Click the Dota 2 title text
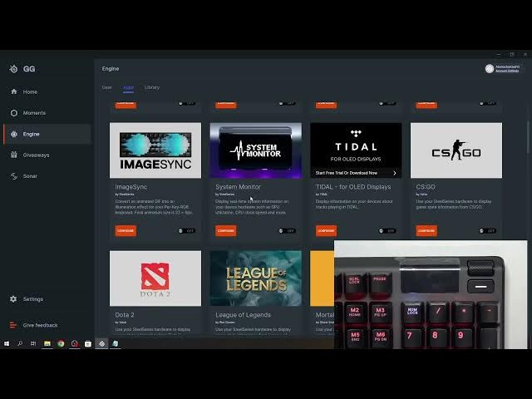Viewport: 532px width, 399px height. tap(125, 315)
